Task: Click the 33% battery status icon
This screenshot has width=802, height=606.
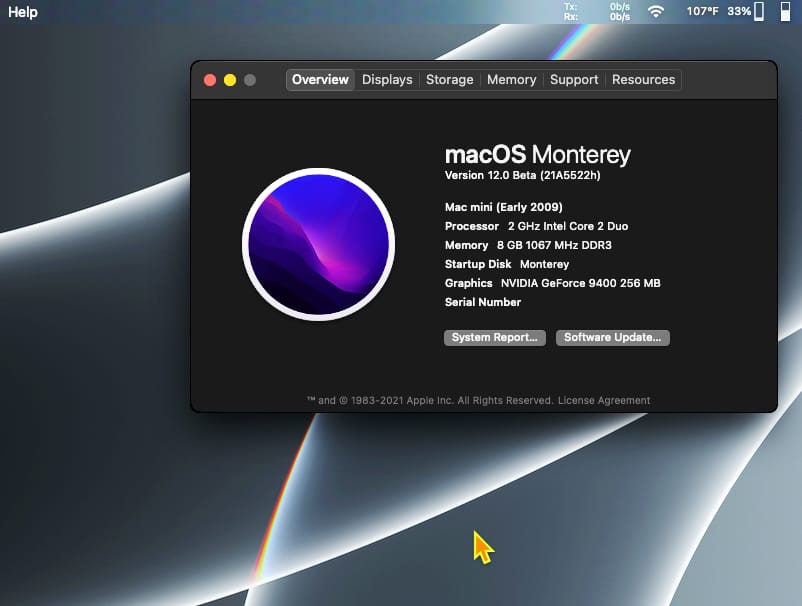Action: (746, 11)
